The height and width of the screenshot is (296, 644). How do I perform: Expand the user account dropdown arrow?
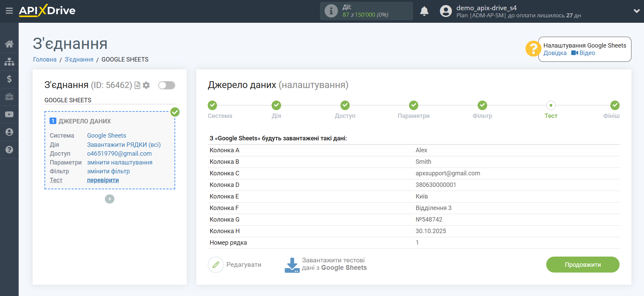(x=637, y=11)
